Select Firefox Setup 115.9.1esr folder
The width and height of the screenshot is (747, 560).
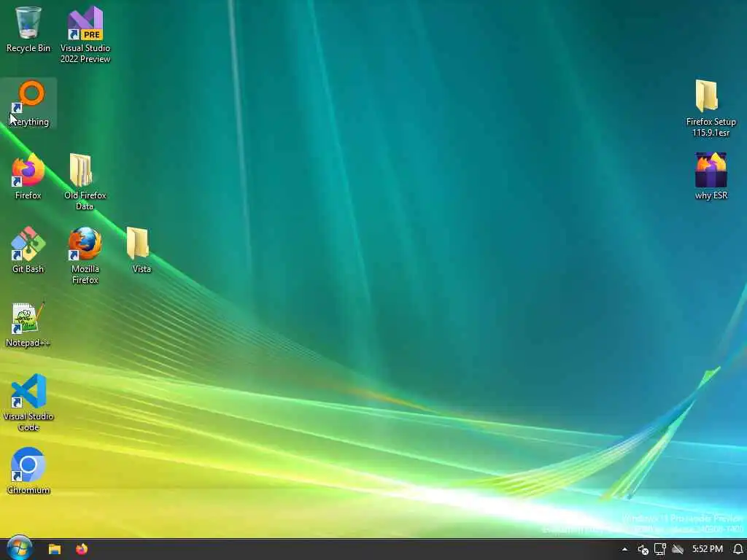[x=711, y=108]
